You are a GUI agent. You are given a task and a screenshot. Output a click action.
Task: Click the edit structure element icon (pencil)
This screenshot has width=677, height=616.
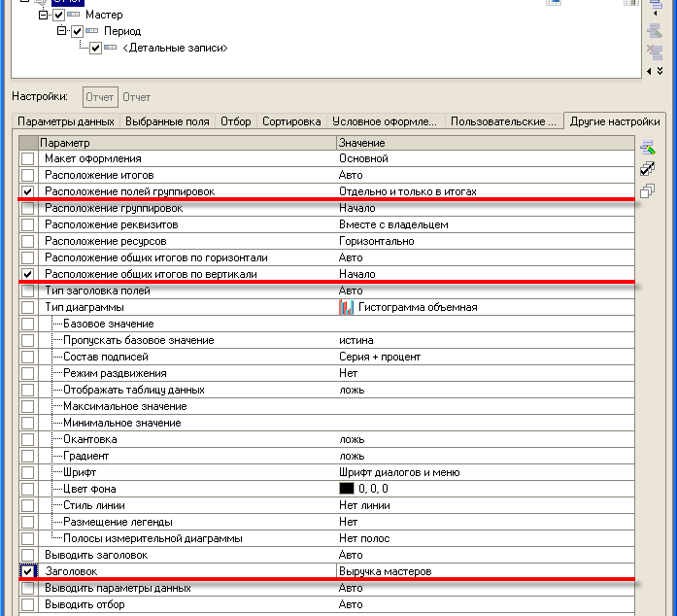[x=655, y=32]
